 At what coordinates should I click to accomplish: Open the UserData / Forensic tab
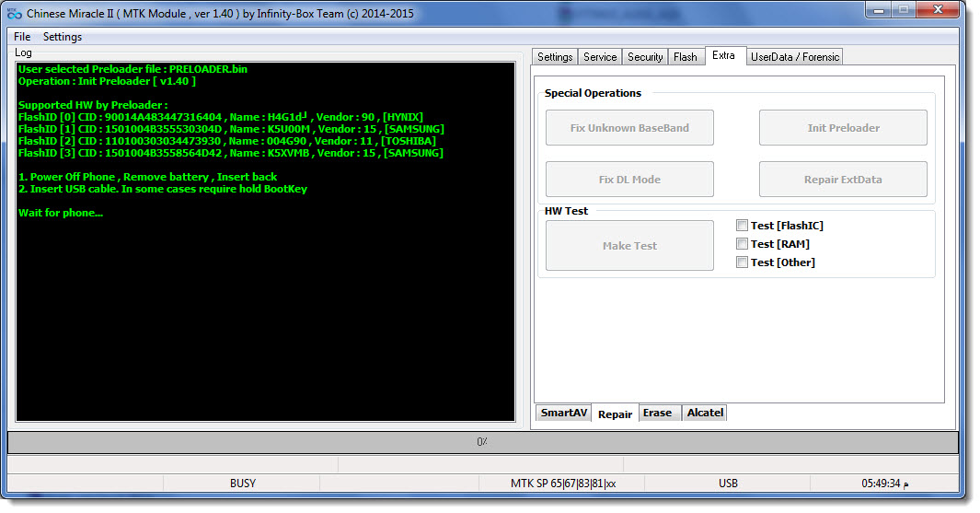click(795, 57)
